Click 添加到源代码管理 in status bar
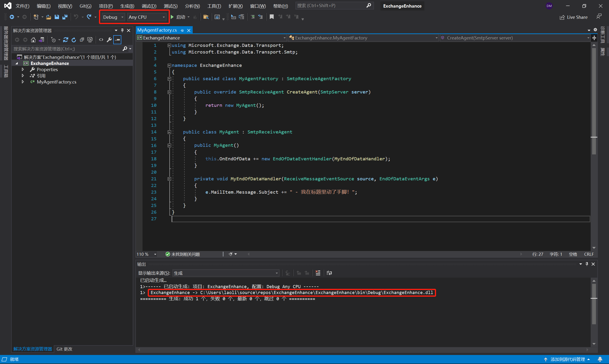The height and width of the screenshot is (364, 609). click(x=567, y=359)
